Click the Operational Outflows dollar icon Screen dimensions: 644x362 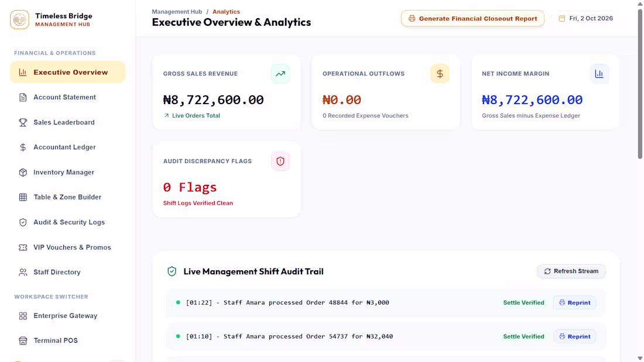(440, 74)
